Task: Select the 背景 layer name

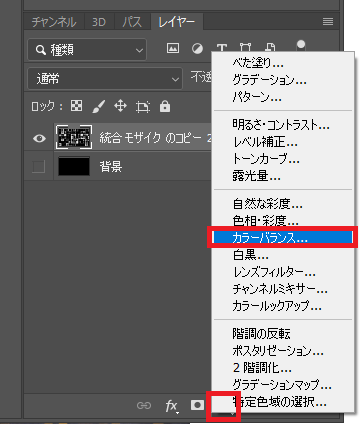Action: tap(111, 166)
